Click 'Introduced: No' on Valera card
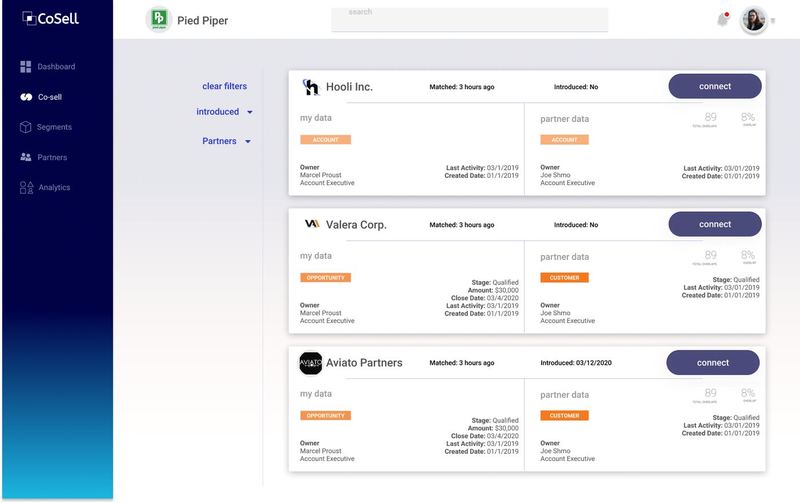Image resolution: width=800 pixels, height=503 pixels. 576,225
